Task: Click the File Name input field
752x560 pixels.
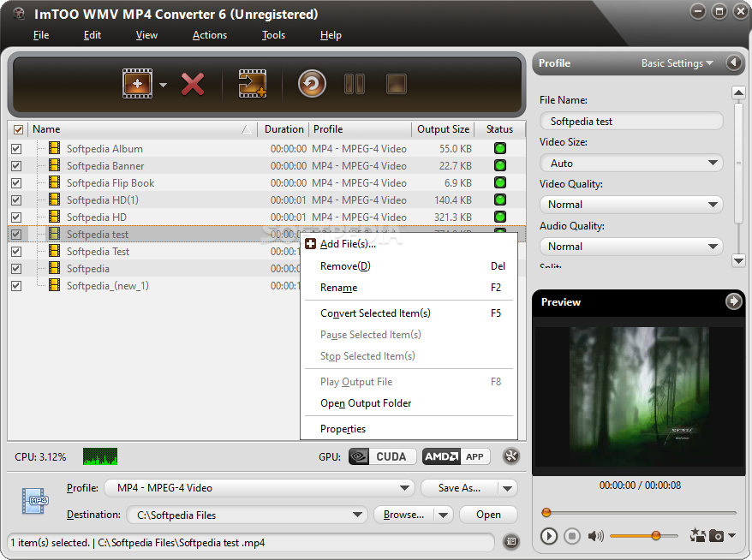Action: pos(631,122)
